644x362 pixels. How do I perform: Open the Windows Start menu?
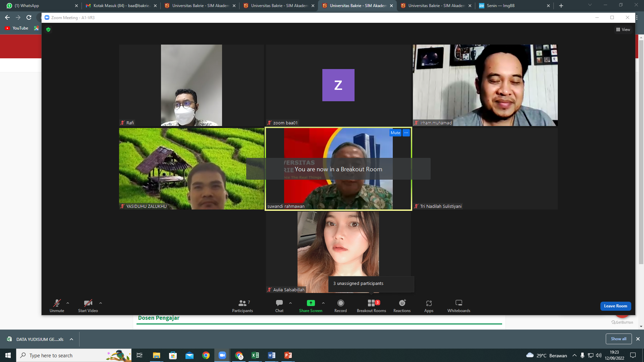[8, 355]
